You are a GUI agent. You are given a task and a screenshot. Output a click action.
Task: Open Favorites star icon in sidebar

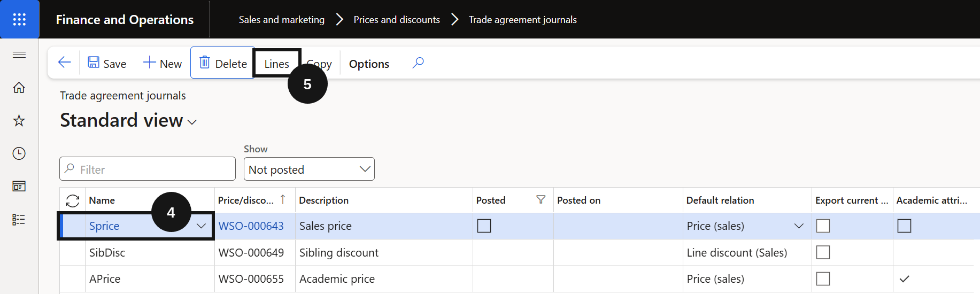point(19,120)
